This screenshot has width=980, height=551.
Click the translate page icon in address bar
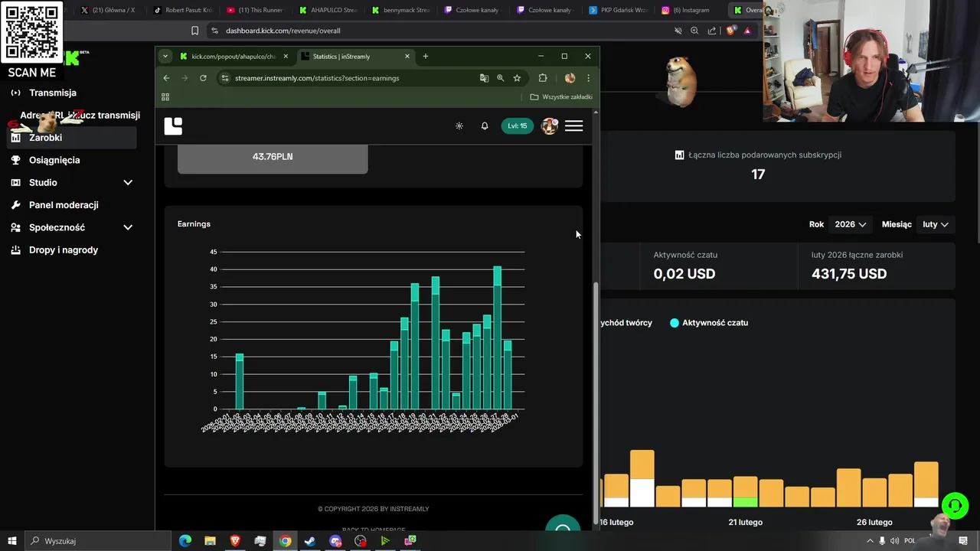484,78
